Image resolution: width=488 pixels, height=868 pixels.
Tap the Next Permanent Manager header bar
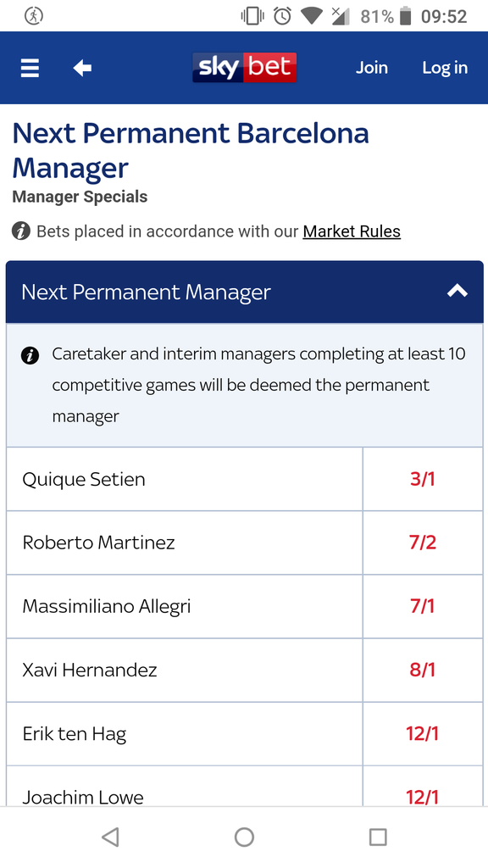click(x=245, y=292)
